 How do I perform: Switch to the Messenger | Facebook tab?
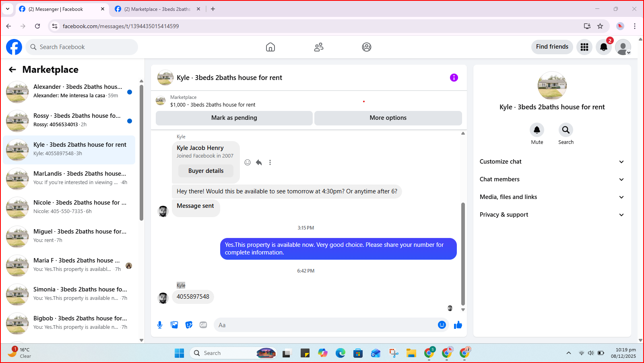coord(62,9)
